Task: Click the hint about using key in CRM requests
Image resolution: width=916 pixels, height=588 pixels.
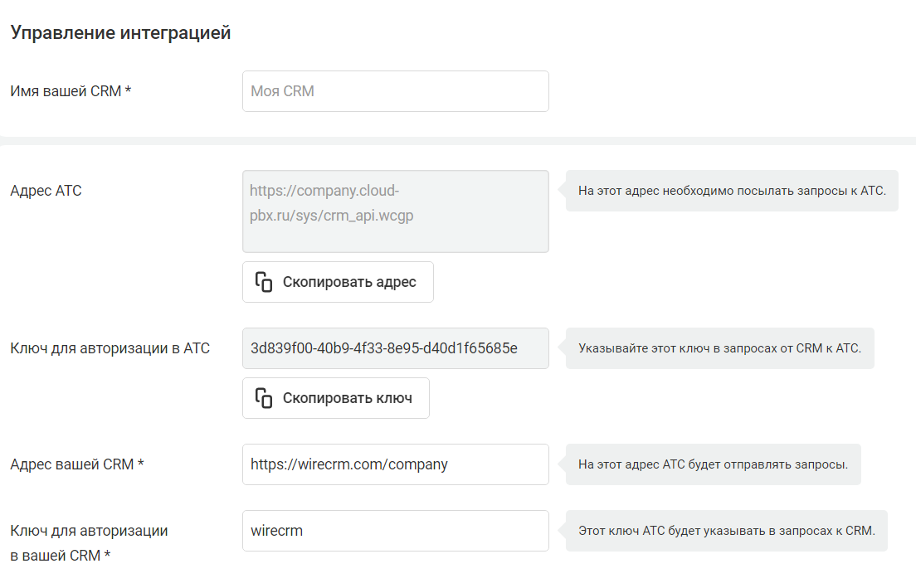Action: [719, 348]
